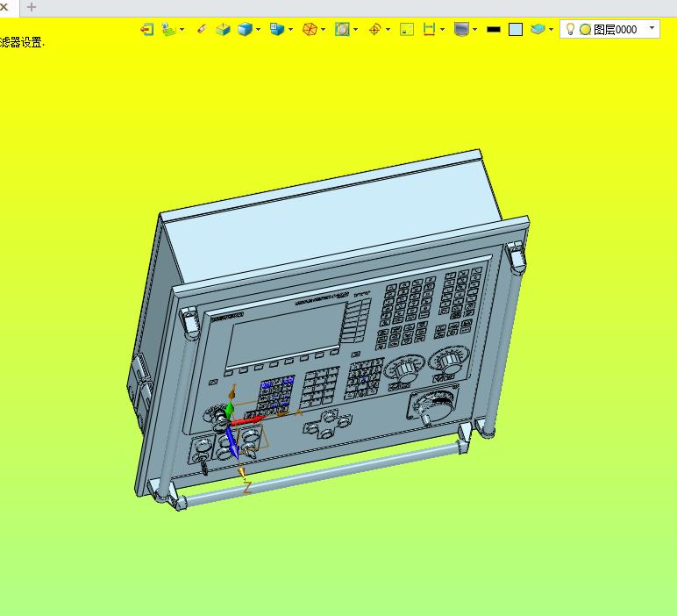Open coordinate plane tool dropdown arrow
This screenshot has height=616, width=677.
click(182, 29)
